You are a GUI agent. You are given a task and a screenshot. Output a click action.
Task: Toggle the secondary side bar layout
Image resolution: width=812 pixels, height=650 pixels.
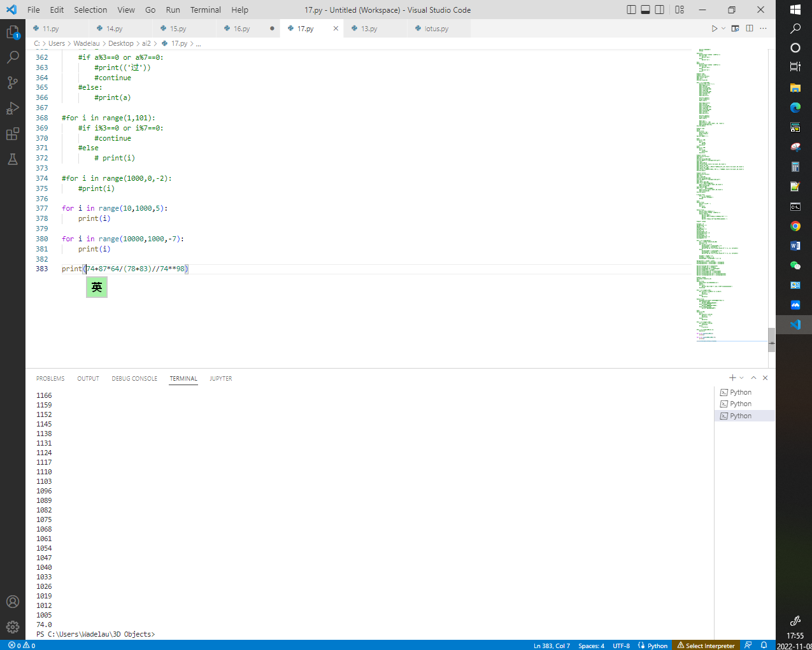coord(659,10)
